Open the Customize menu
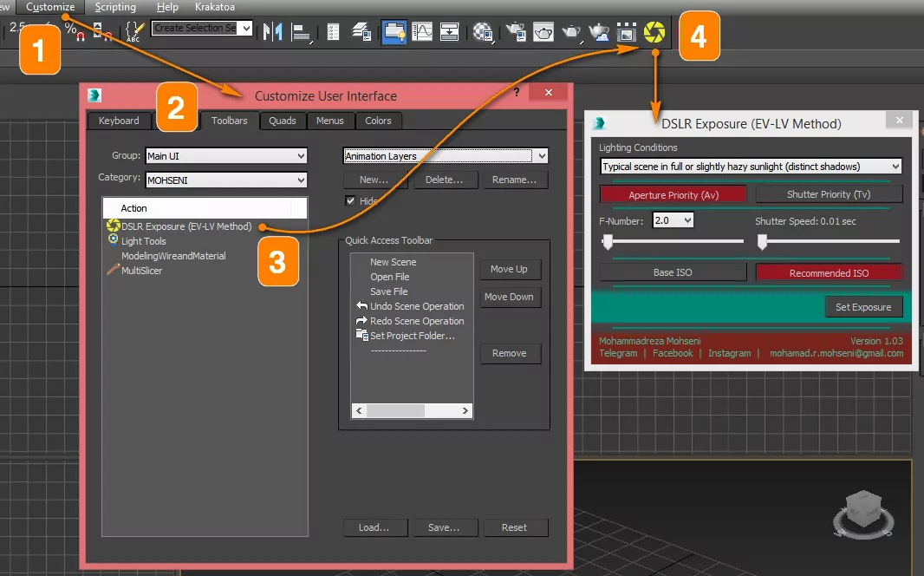Screen dimensions: 924x576 point(50,7)
